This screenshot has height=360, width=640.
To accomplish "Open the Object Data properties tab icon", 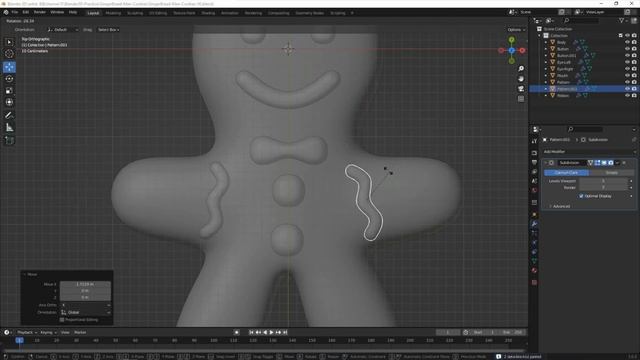I will 534,261.
